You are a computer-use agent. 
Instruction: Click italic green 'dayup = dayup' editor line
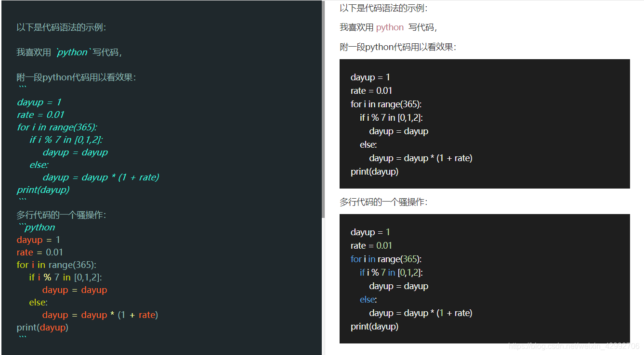coord(75,152)
